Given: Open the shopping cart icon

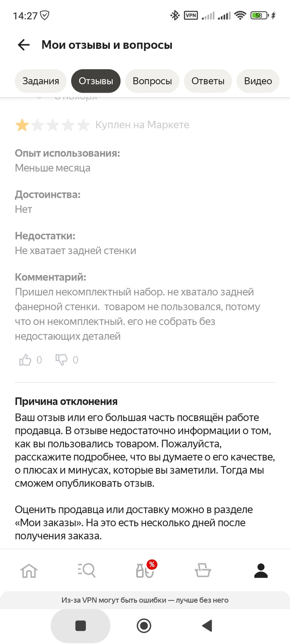Looking at the screenshot, I should tap(203, 571).
